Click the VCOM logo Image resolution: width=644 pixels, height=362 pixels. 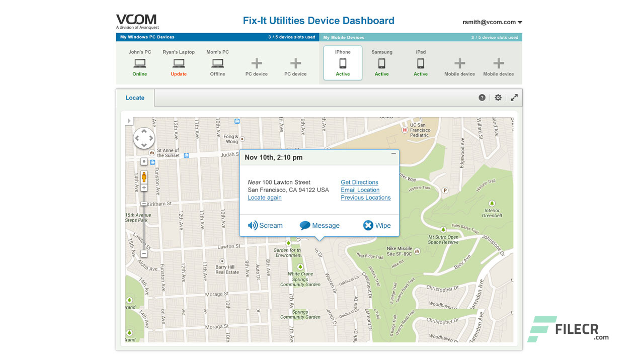click(137, 22)
